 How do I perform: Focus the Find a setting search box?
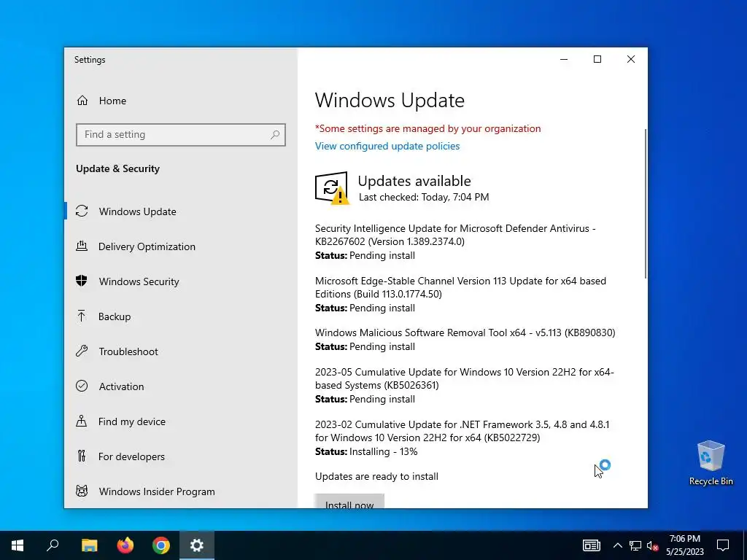click(181, 135)
